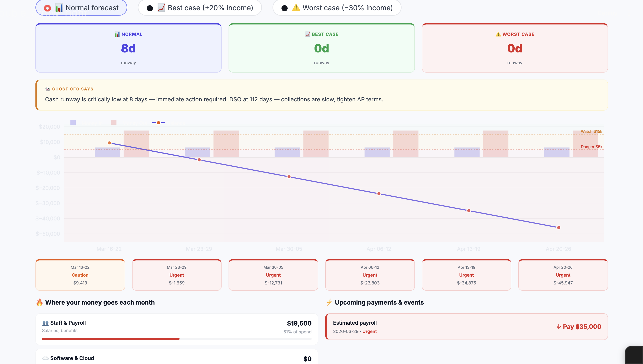Viewport: 643px width, 364px height.
Task: Click the Best Case 0d runway card
Action: (x=321, y=48)
